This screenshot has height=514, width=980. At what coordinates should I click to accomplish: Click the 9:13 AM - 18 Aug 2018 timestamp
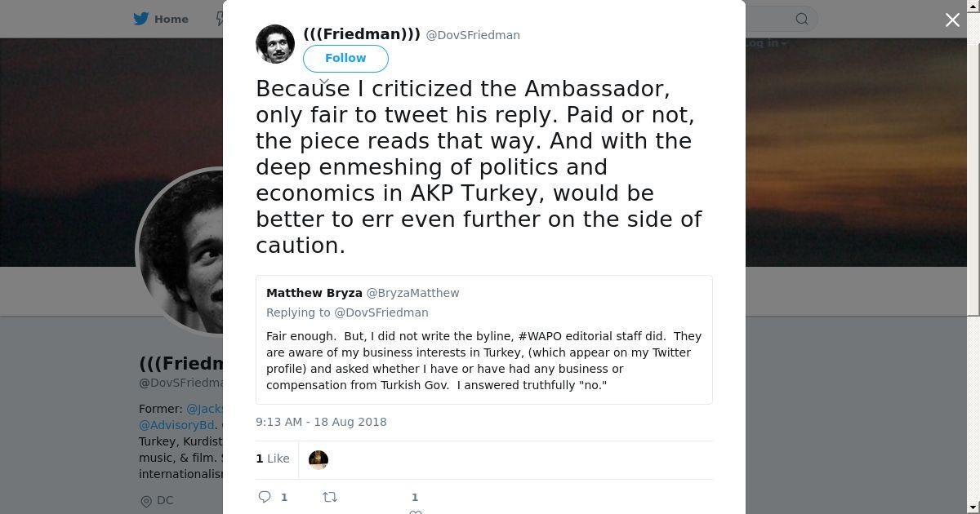pyautogui.click(x=321, y=422)
